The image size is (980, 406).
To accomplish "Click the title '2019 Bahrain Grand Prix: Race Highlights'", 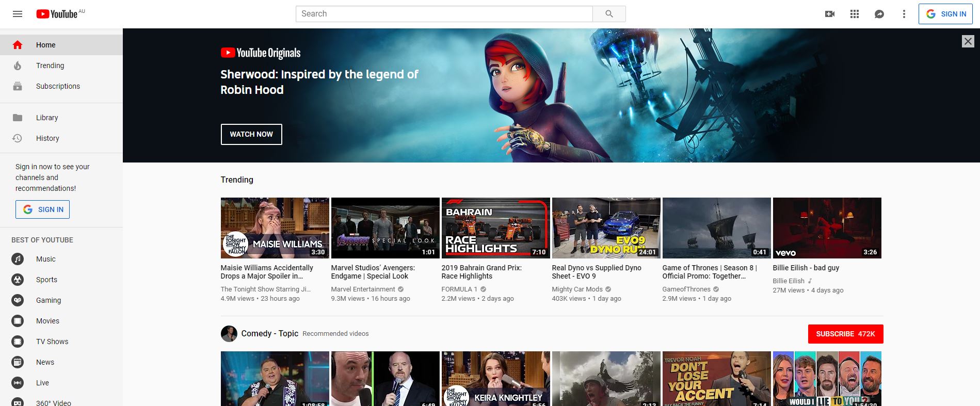I will 481,272.
